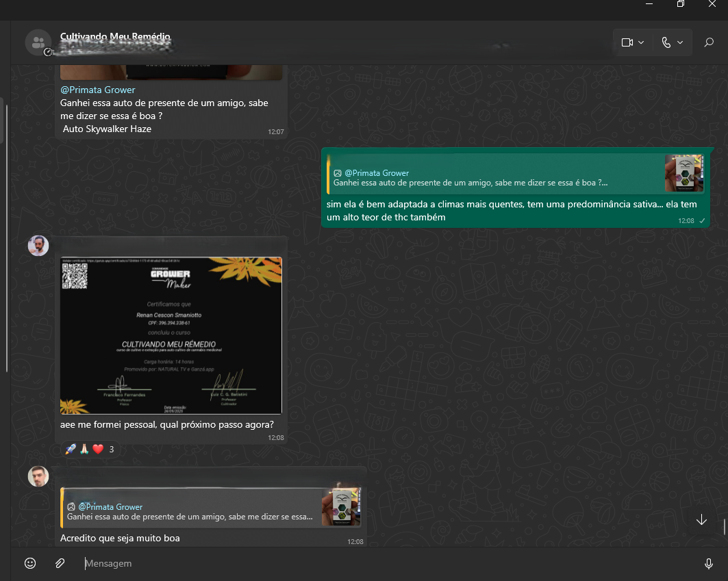This screenshot has width=728, height=581.
Task: View the quoted message plant thumbnail
Action: click(683, 172)
